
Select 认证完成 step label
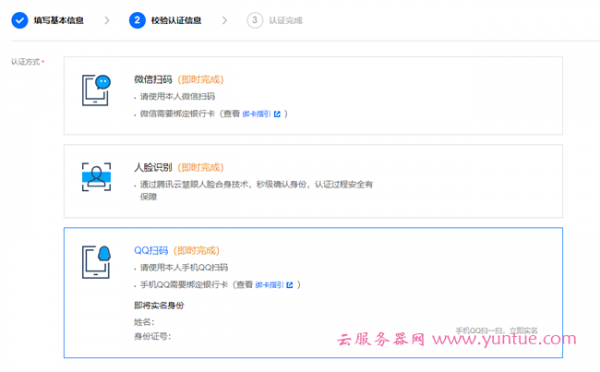285,20
